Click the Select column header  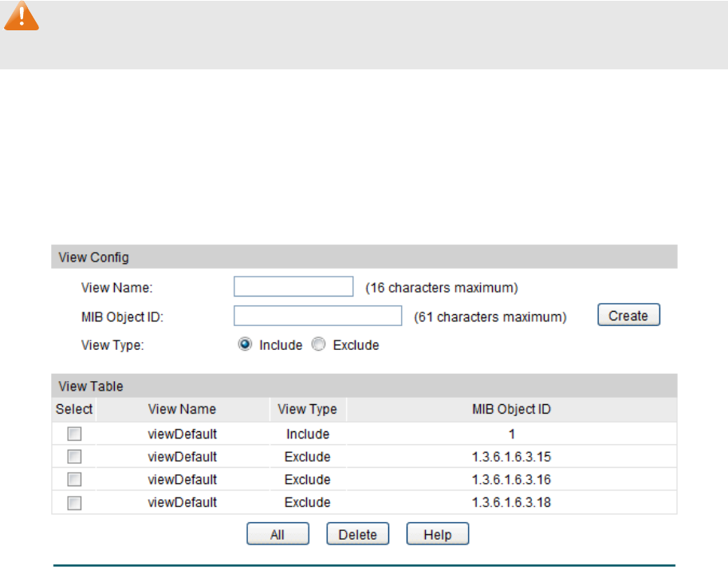[x=74, y=410]
